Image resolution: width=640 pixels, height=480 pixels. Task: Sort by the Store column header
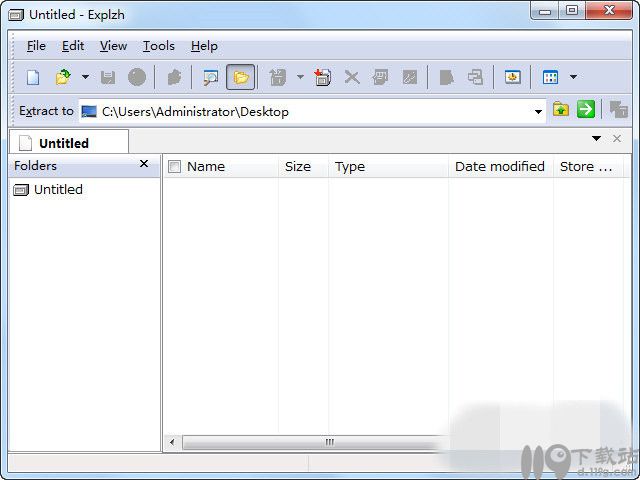(589, 167)
